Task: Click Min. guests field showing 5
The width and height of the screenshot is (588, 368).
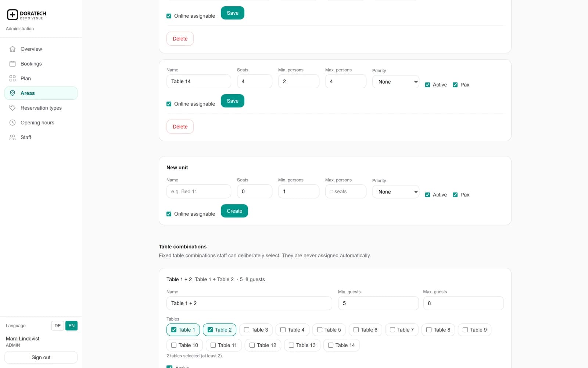Action: coord(378,303)
